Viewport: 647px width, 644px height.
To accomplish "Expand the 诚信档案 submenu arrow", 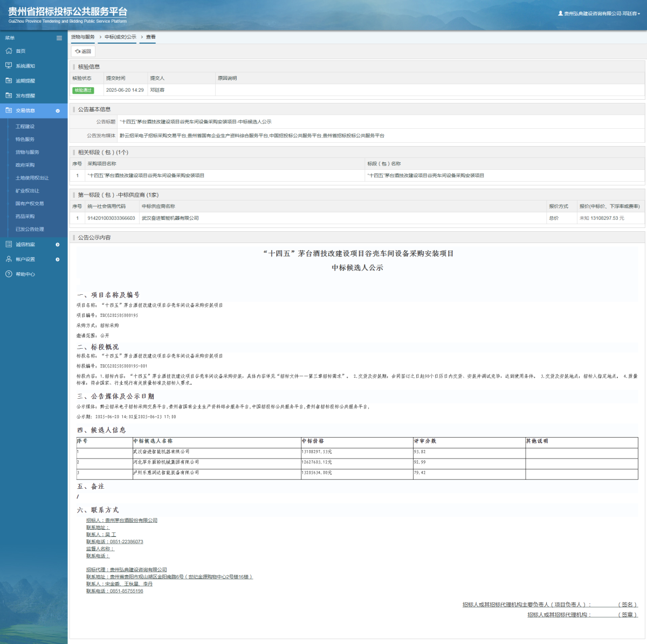I will pos(58,245).
